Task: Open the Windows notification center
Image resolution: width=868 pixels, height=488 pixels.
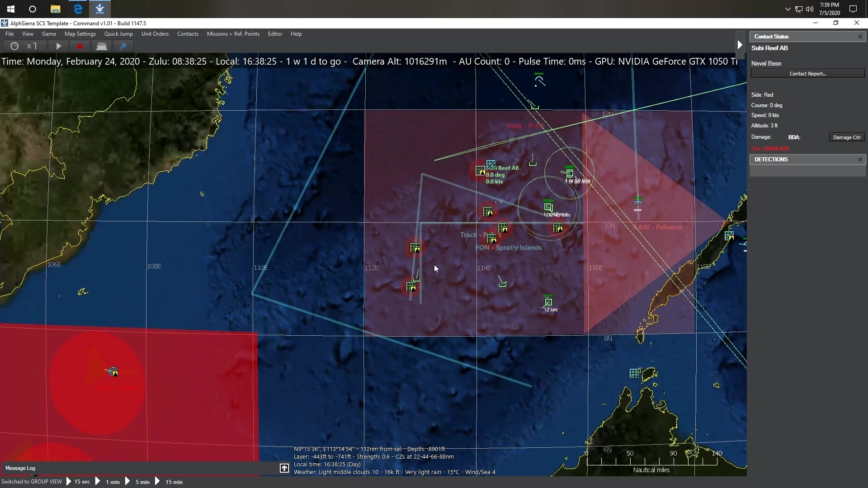Action: pyautogui.click(x=853, y=9)
